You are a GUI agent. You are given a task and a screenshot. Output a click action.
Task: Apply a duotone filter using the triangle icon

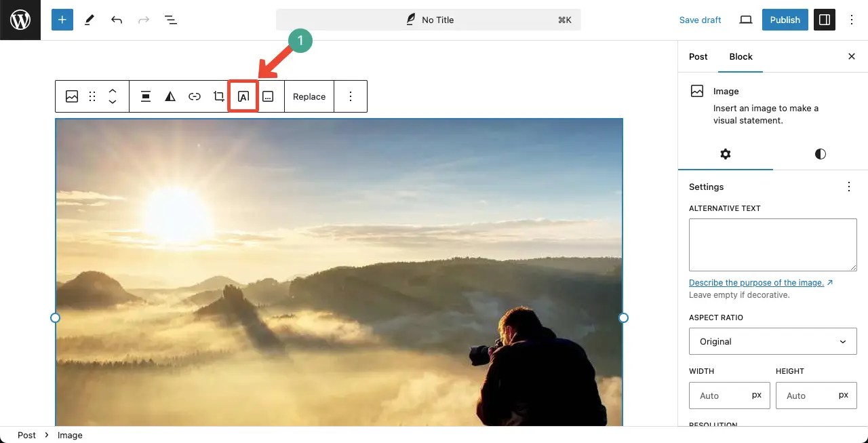coord(170,96)
